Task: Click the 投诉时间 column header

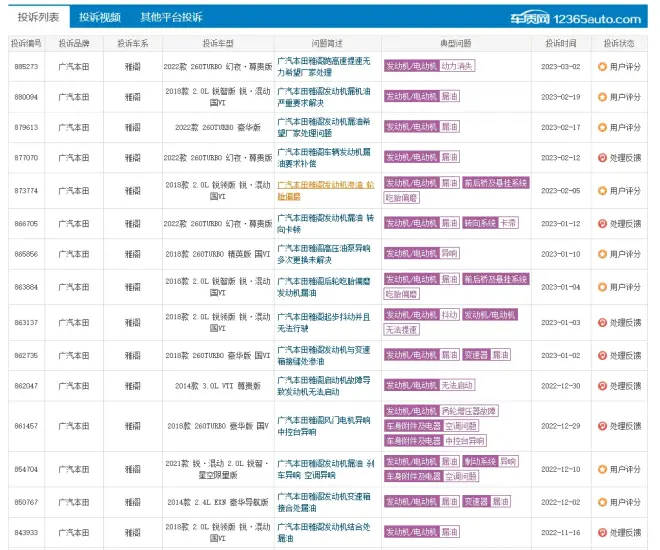Action: [560, 43]
